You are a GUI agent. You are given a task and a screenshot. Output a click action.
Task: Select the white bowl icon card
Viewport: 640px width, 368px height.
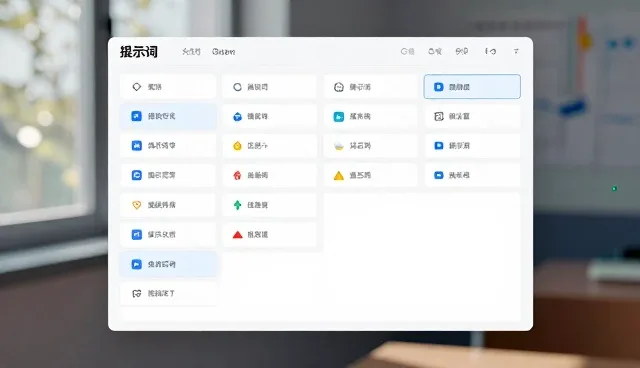371,146
